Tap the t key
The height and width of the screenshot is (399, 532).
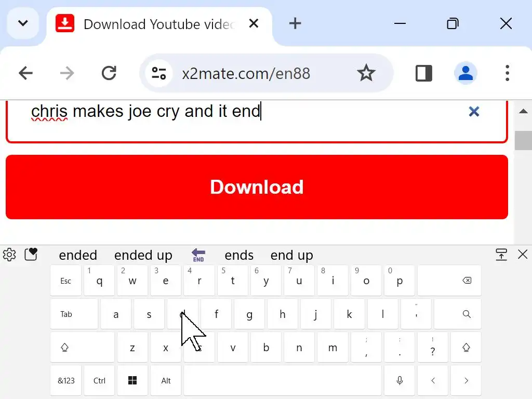tap(232, 281)
